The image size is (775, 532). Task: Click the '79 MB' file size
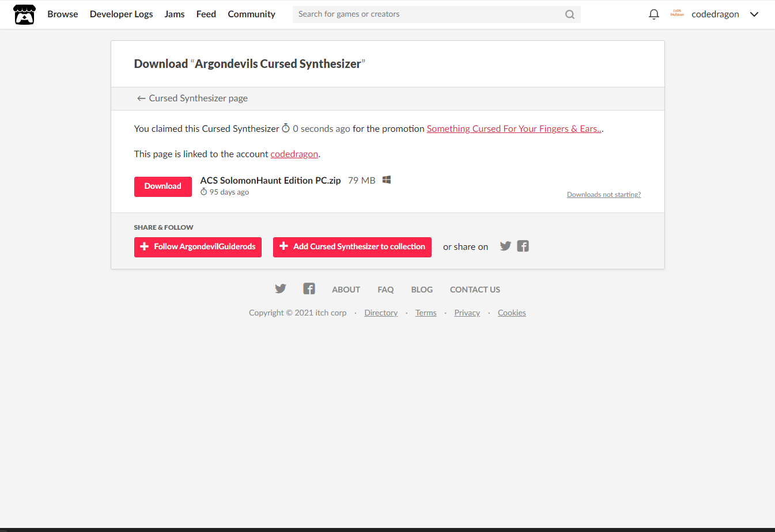click(x=362, y=181)
